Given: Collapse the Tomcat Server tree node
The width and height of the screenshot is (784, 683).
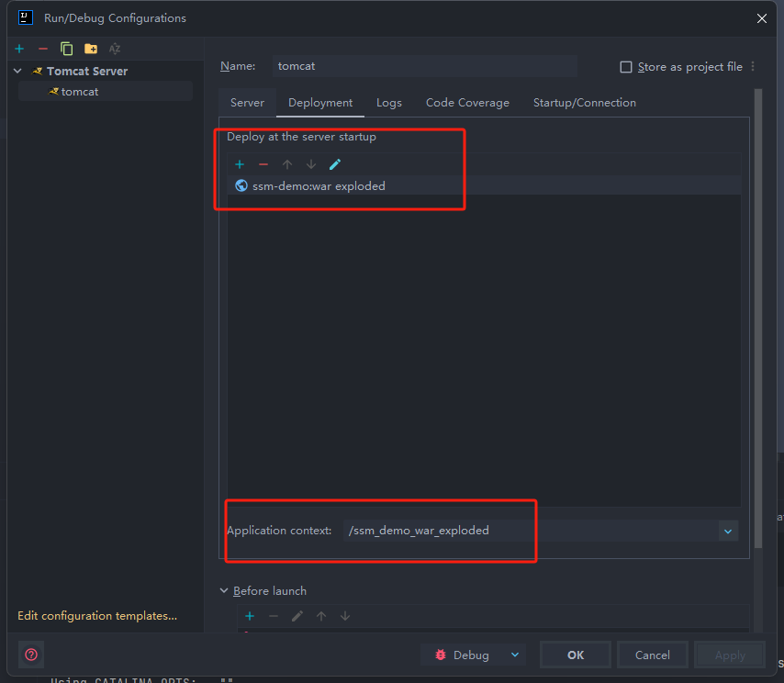Looking at the screenshot, I should 17,72.
